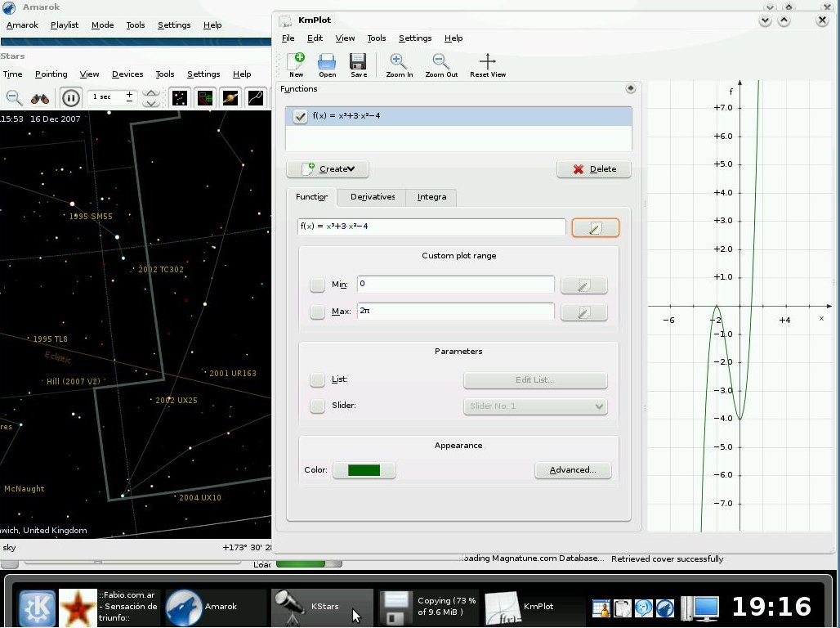The width and height of the screenshot is (840, 628).
Task: Open the Slider No. 1 combo box
Action: click(535, 406)
